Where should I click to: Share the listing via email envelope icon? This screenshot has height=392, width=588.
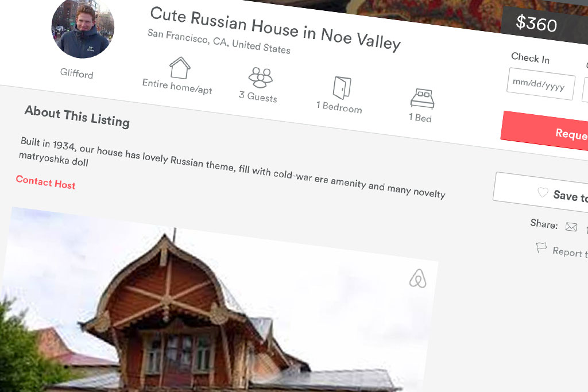click(x=571, y=227)
